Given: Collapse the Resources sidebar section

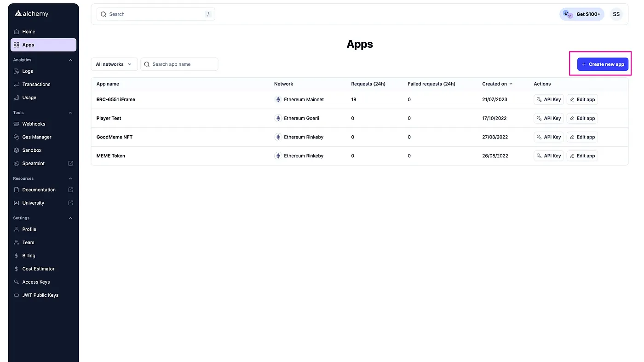Looking at the screenshot, I should pyautogui.click(x=70, y=178).
